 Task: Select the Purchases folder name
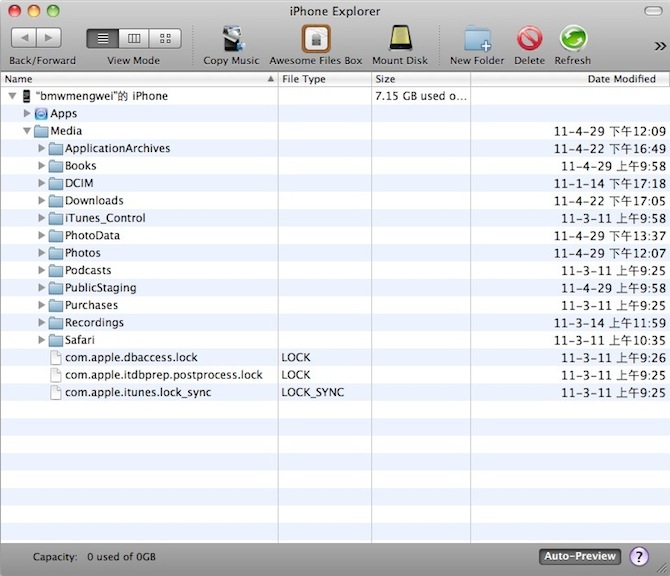[91, 305]
